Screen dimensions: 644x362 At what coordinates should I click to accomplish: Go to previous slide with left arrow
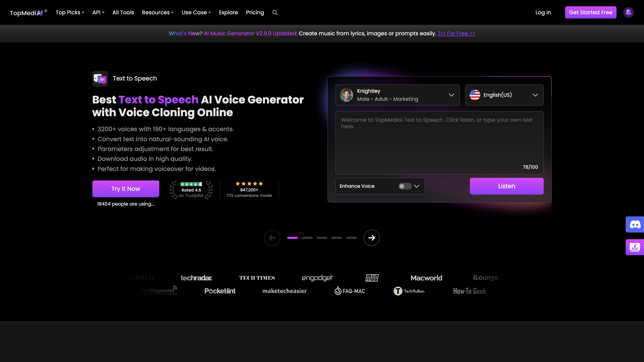tap(272, 238)
